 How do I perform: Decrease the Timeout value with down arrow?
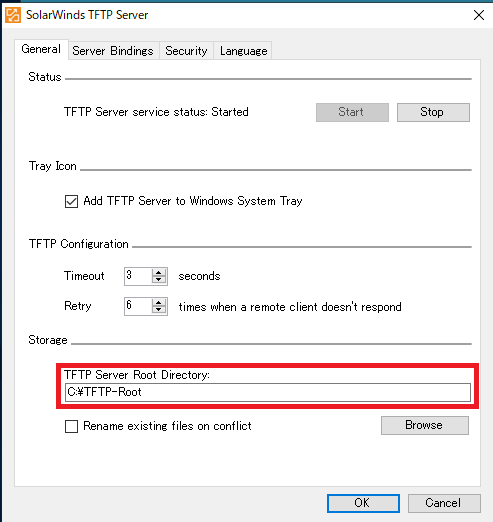(x=159, y=280)
